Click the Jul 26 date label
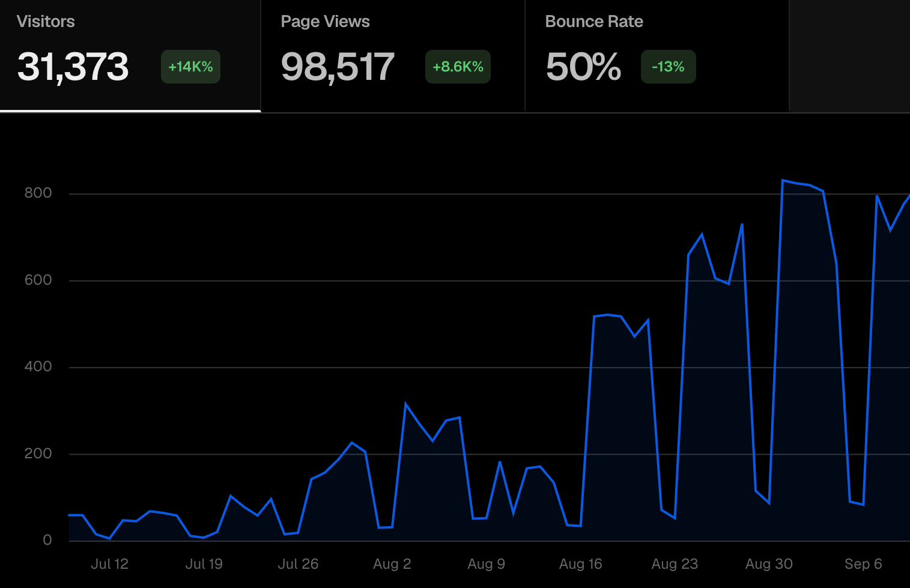 [x=298, y=564]
